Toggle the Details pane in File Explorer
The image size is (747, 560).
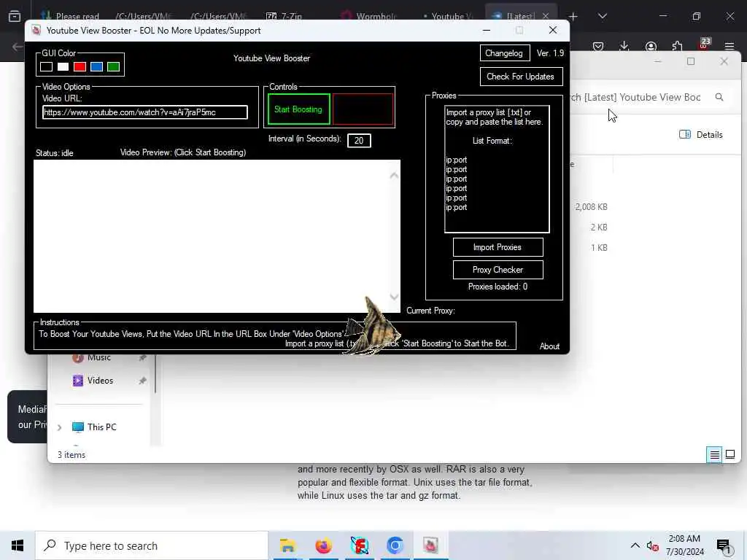[x=701, y=135]
